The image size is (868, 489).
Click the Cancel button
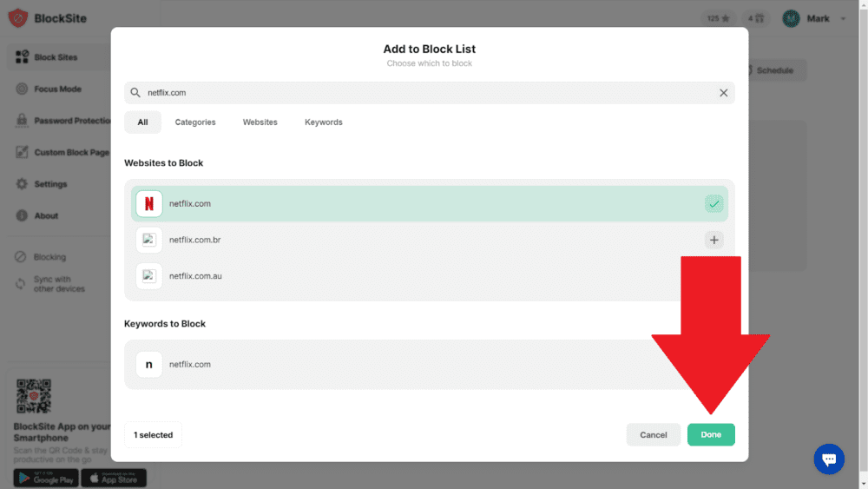(654, 435)
